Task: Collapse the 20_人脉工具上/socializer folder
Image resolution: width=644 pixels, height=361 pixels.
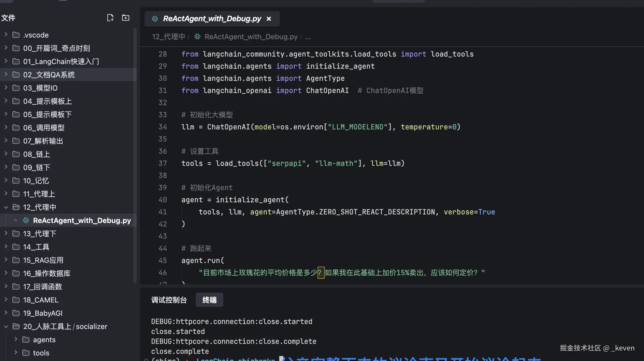Action: click(6, 327)
